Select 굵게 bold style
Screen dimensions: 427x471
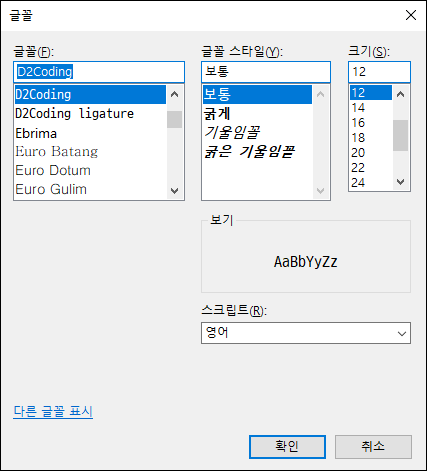257,114
